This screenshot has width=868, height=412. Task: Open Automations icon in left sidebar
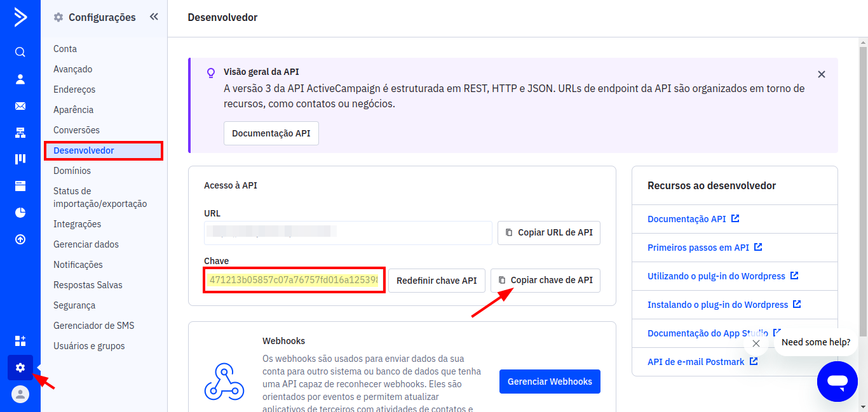20,133
